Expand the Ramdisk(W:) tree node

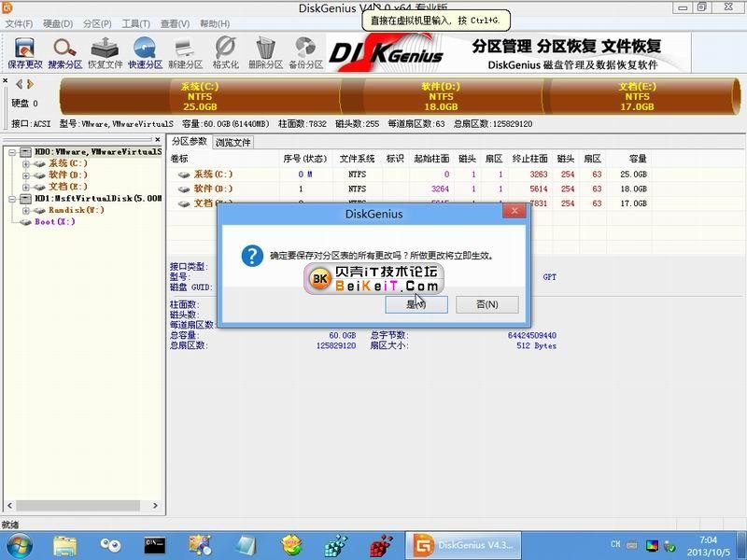click(26, 211)
